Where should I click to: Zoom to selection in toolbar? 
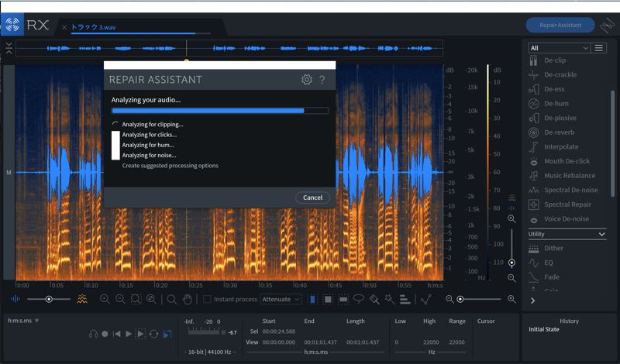pos(136,300)
